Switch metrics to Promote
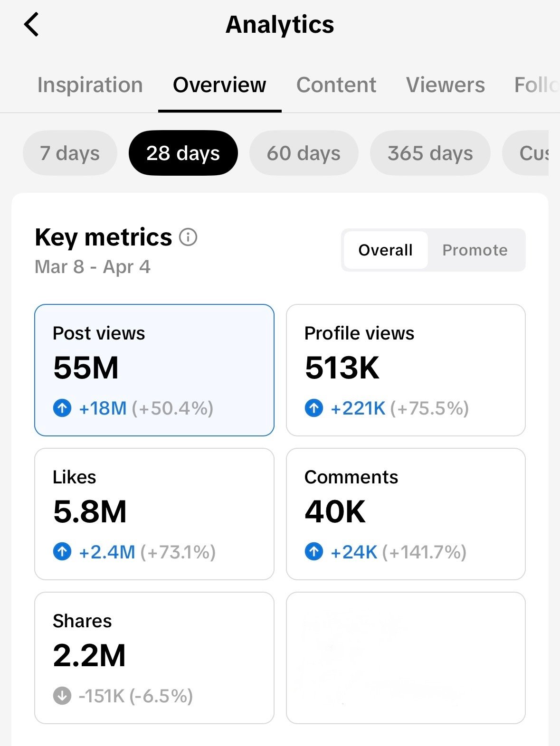The width and height of the screenshot is (560, 746). point(475,250)
